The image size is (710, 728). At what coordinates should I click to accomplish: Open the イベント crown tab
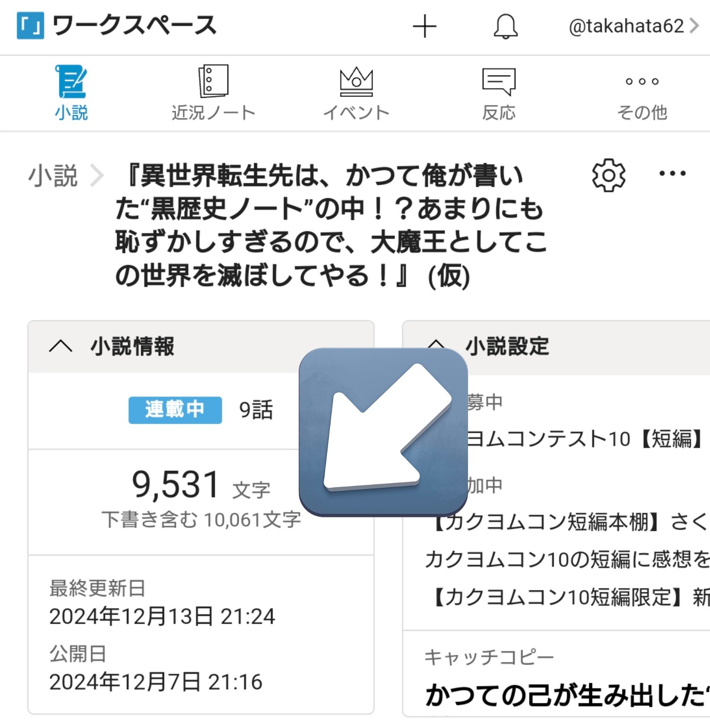coord(356,92)
